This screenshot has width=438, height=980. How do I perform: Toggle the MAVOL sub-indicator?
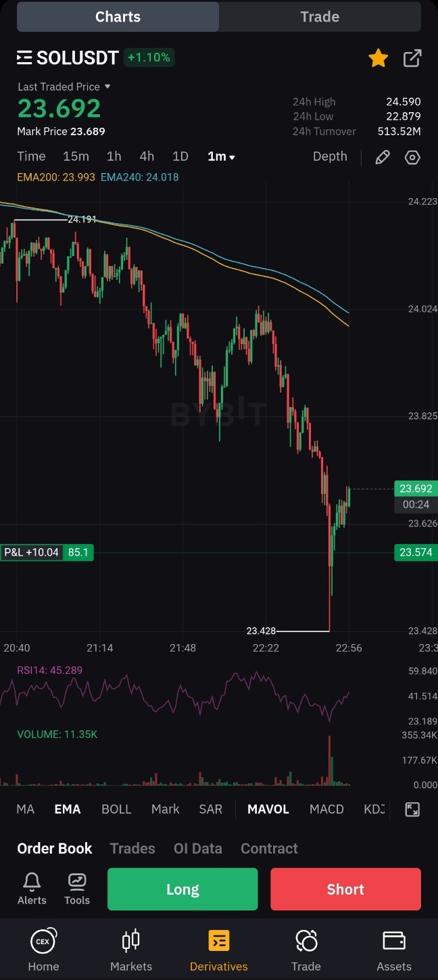tap(268, 809)
